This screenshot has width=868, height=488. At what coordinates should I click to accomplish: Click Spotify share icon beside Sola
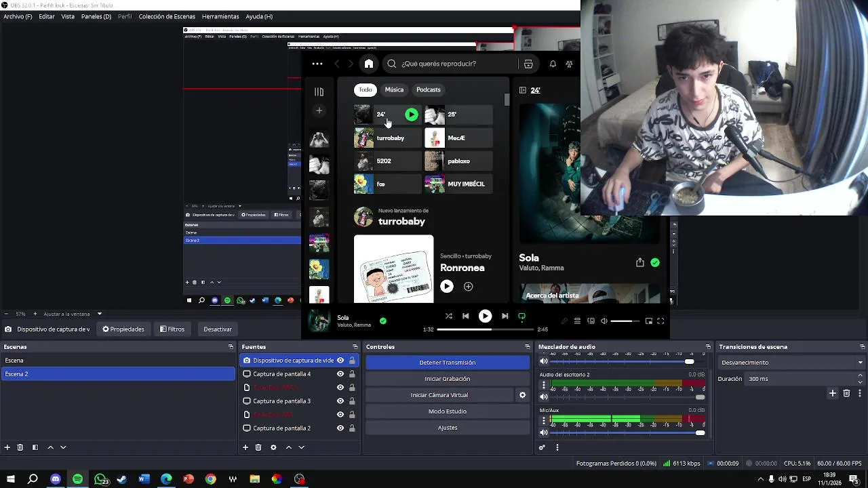(639, 262)
